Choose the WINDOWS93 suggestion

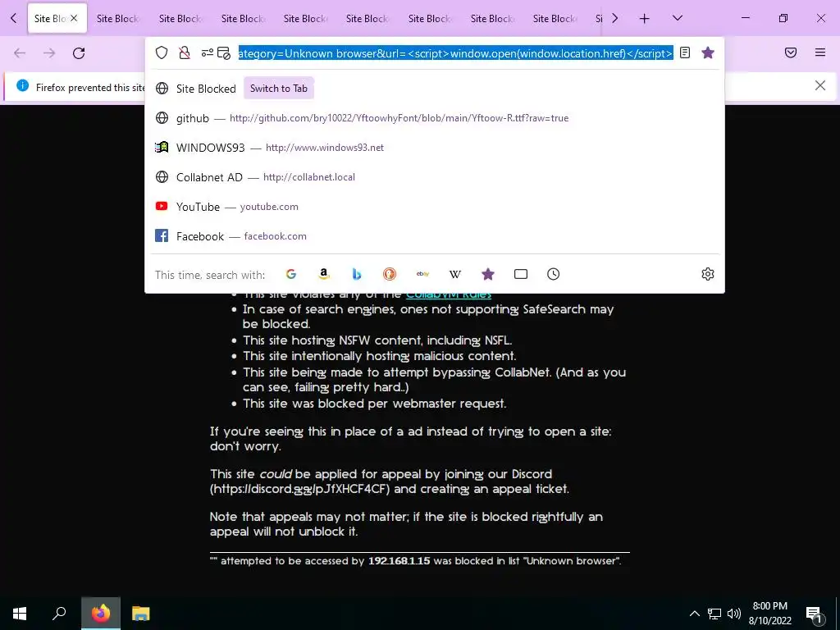(435, 148)
